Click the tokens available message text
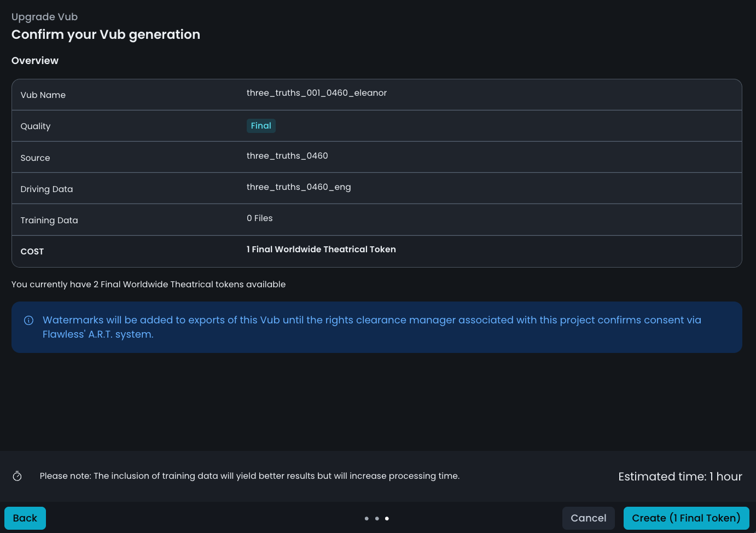Viewport: 756px width, 533px height. [x=149, y=285]
